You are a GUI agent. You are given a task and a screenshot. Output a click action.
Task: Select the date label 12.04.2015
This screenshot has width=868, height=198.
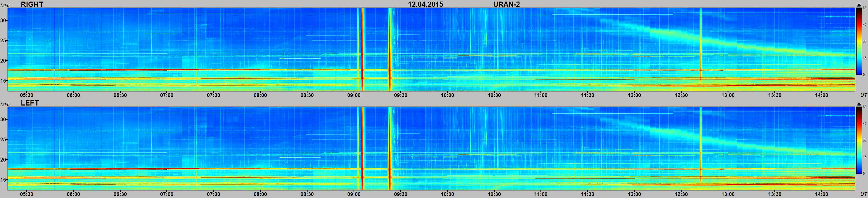pos(425,4)
